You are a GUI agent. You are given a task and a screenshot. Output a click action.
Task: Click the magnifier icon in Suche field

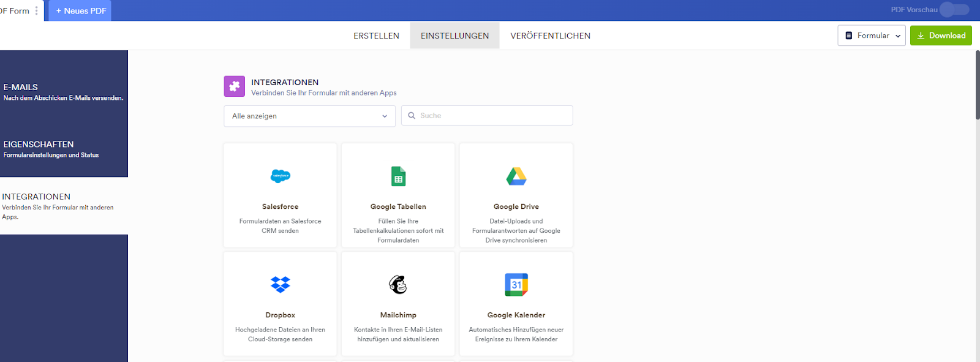click(x=412, y=116)
